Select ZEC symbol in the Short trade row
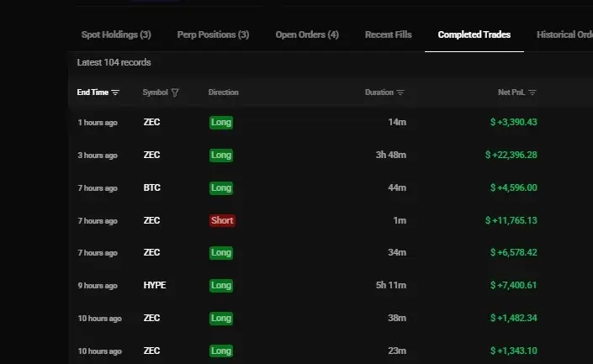 [x=151, y=220]
